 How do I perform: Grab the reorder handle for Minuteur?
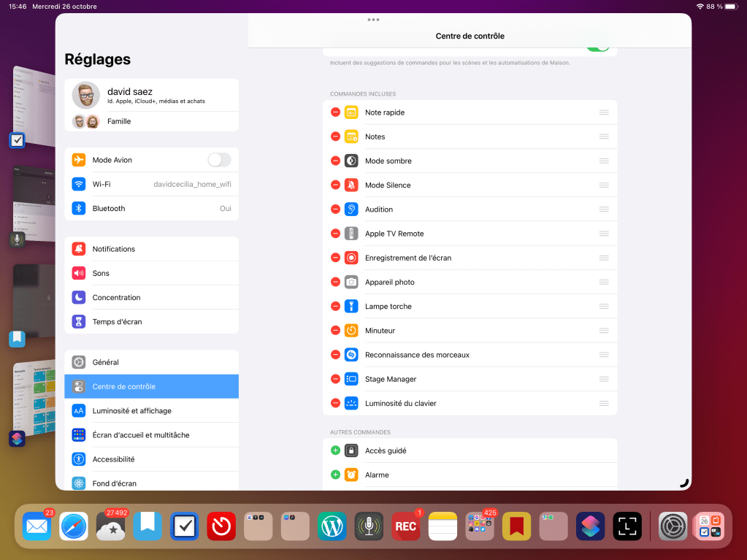[x=604, y=331]
